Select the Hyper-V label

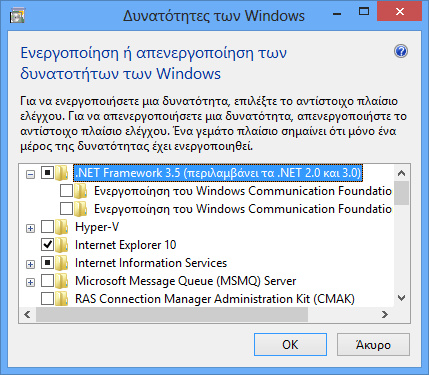[x=97, y=227]
